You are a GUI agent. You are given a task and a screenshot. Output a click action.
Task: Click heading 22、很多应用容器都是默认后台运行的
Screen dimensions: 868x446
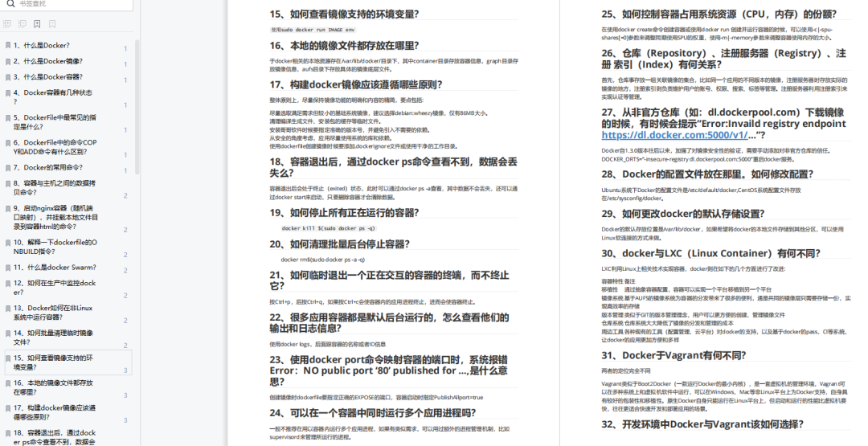[389, 322]
